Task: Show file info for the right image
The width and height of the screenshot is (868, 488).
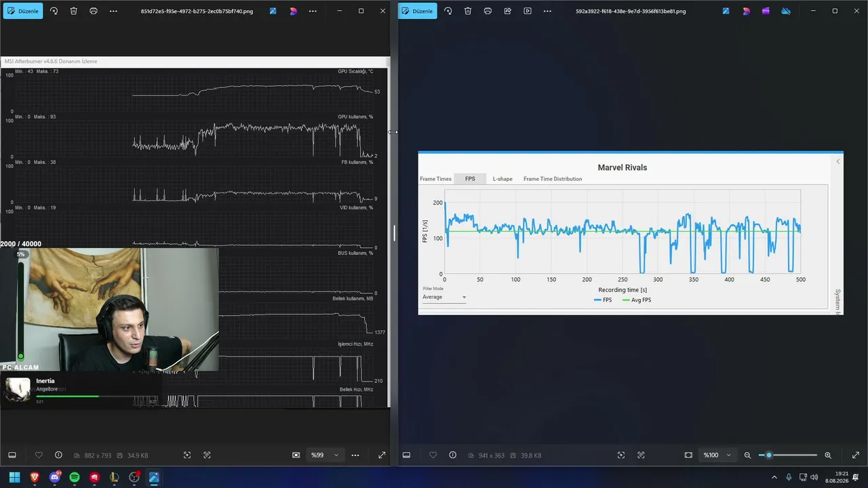Action: (x=452, y=455)
